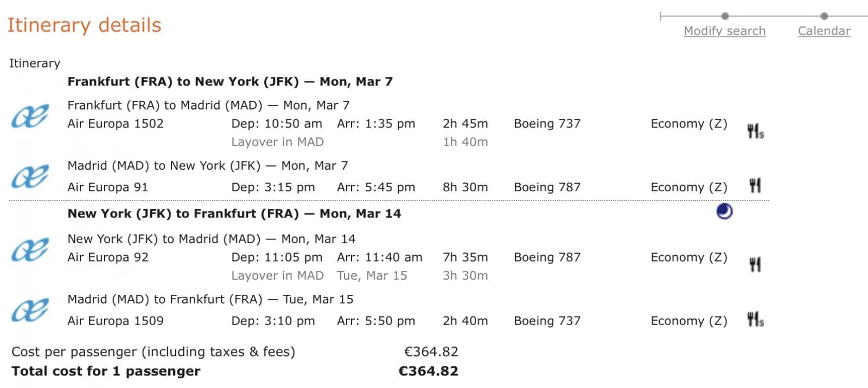Click Air Europa logo for flight 92
Screen dimensions: 868x388
click(30, 250)
